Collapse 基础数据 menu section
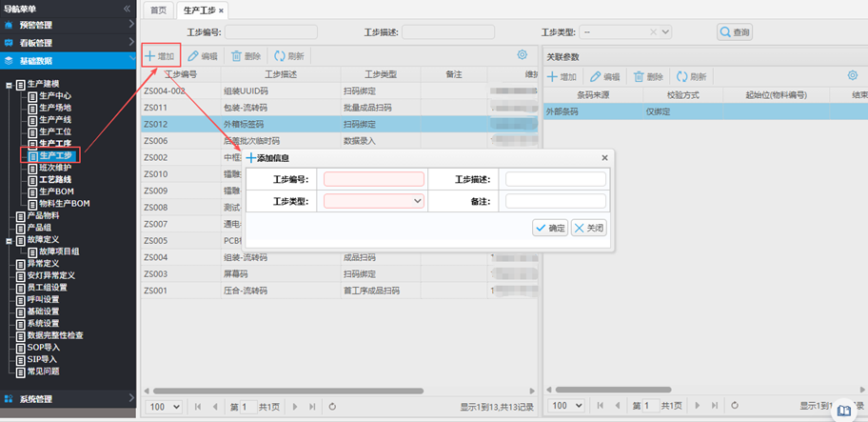Viewport: 868px width, 422px height. (69, 60)
